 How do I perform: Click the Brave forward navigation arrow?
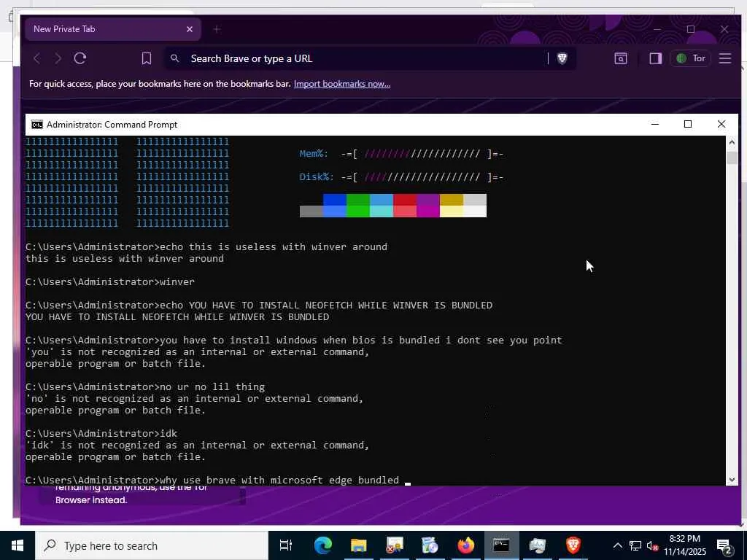(58, 58)
